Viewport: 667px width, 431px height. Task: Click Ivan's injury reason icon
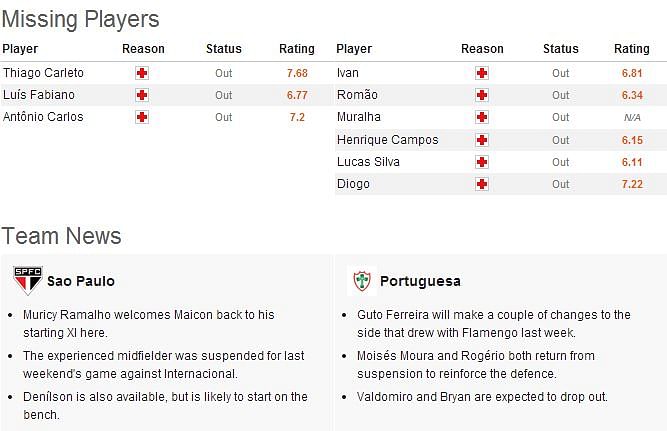point(482,73)
